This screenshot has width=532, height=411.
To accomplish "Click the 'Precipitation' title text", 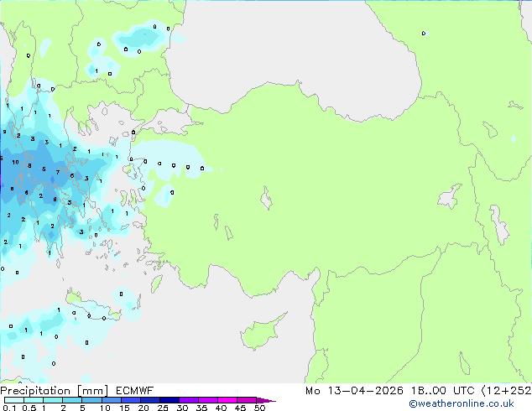I will 35,391.
